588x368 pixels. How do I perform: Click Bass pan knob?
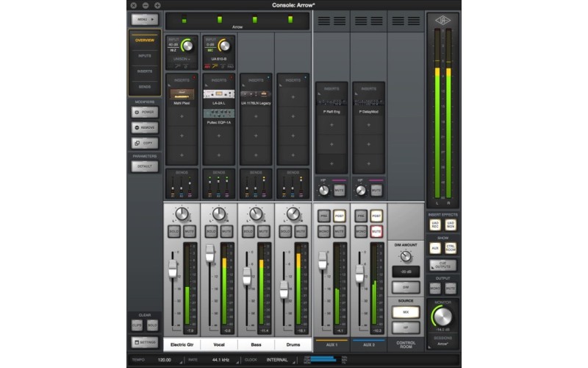pyautogui.click(x=256, y=213)
